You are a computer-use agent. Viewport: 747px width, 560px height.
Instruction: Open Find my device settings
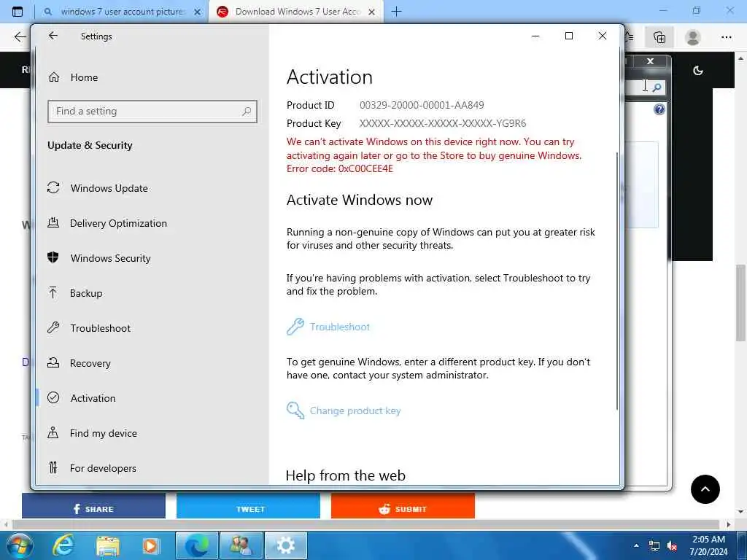92,433
